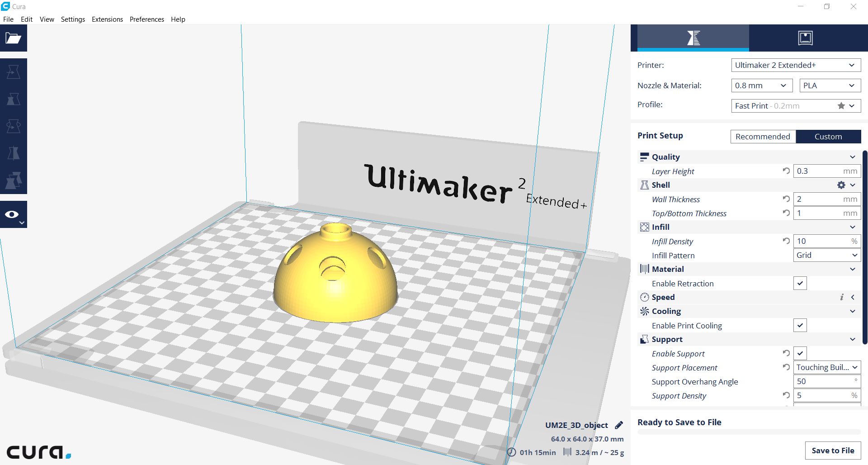Switch to the Prepare stage tab icon
Screen dimensions: 868x465
pos(693,38)
